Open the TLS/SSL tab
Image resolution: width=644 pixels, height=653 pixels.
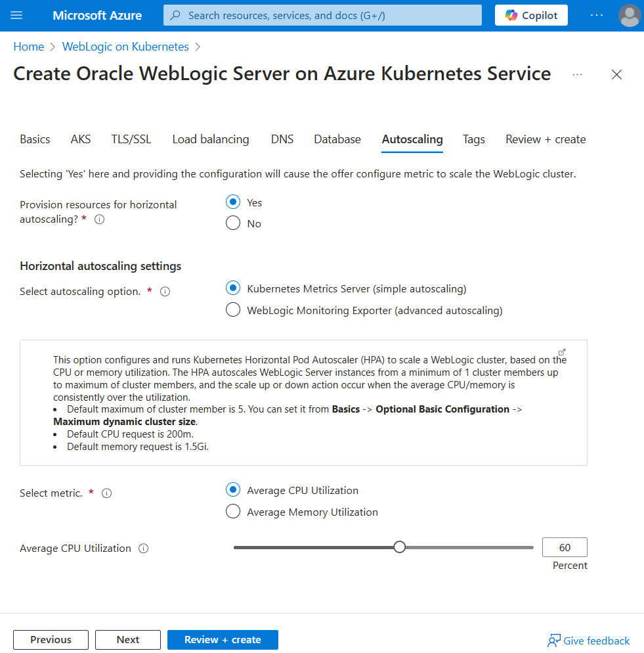(131, 139)
